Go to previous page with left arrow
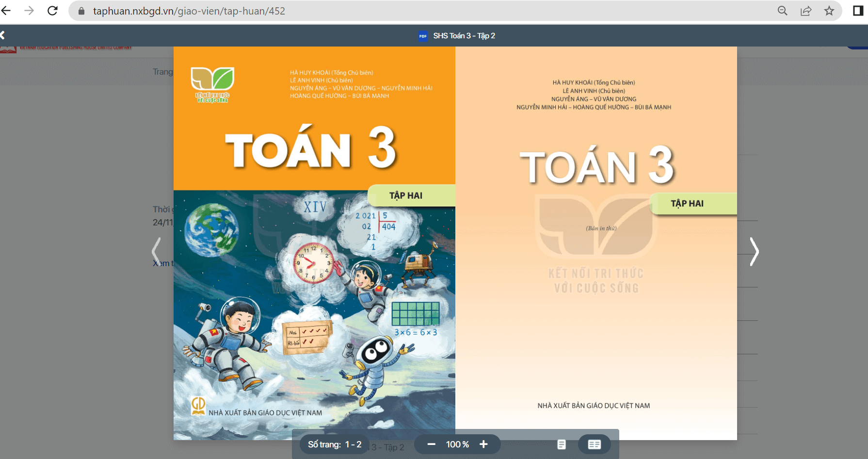This screenshot has width=868, height=459. [x=156, y=251]
